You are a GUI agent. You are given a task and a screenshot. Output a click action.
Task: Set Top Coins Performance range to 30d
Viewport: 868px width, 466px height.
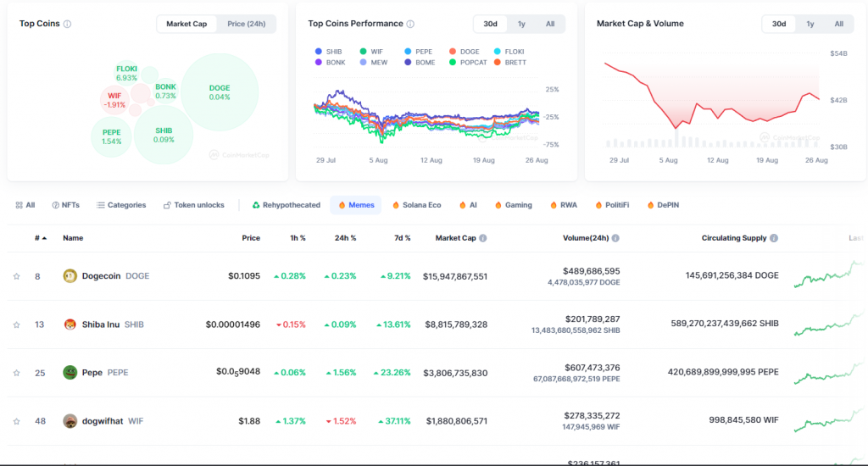(x=491, y=24)
